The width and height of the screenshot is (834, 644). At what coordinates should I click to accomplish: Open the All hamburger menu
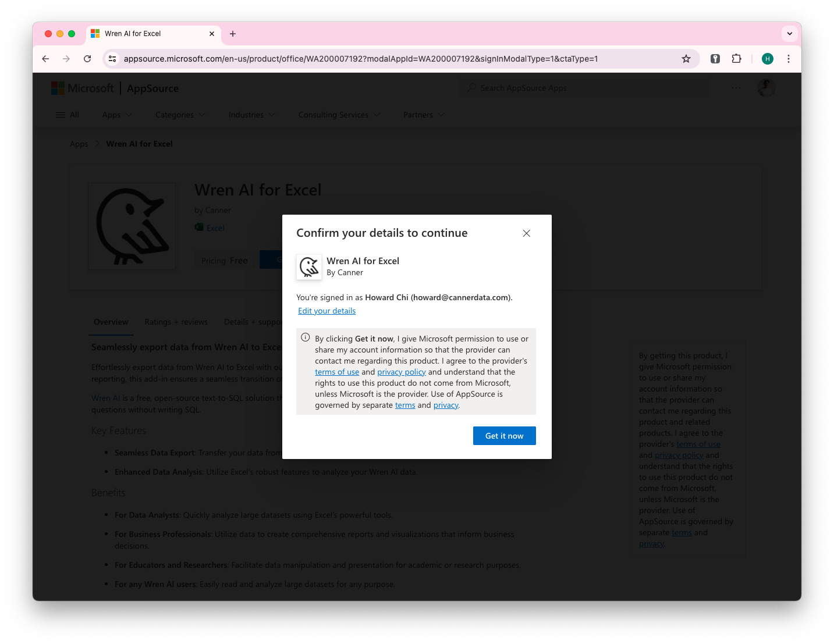coord(68,115)
